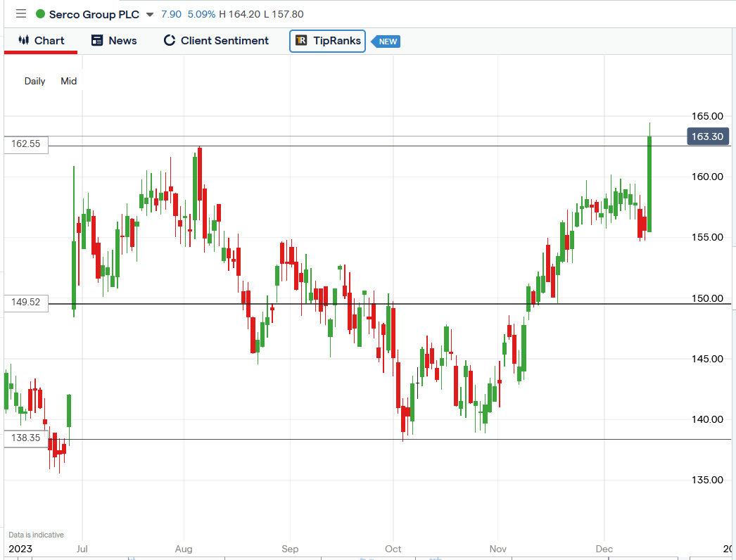Click the 165.00 price axis label
The width and height of the screenshot is (736, 560).
(707, 116)
